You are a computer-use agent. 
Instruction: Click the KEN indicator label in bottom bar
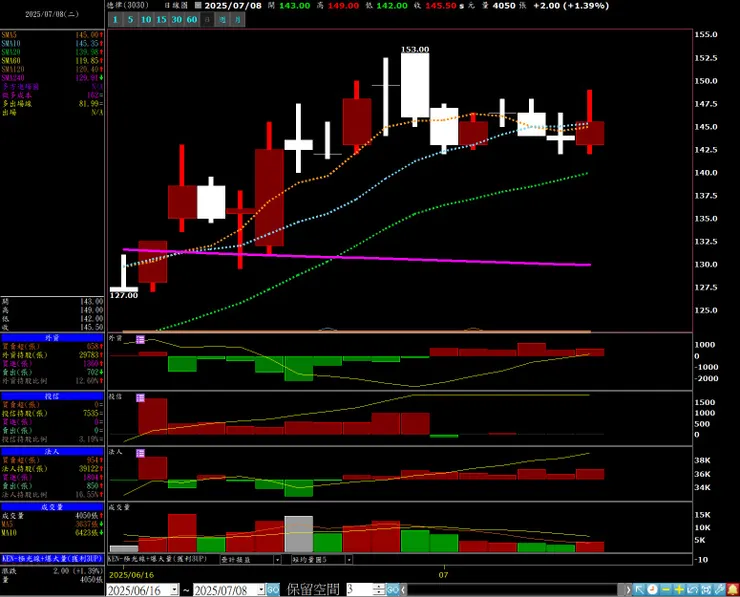tap(158, 559)
